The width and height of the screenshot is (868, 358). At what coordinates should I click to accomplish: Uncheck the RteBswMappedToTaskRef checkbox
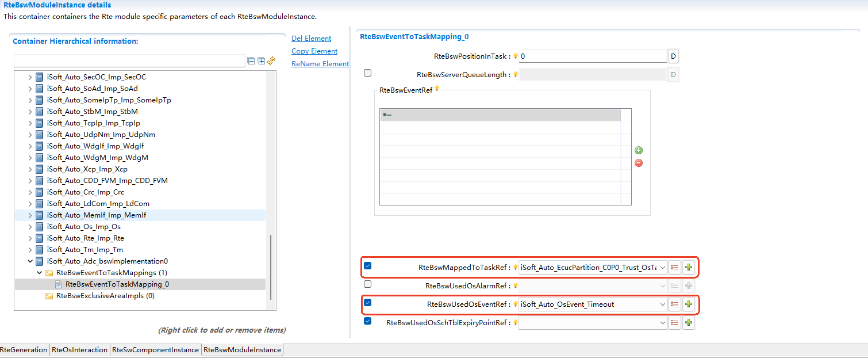click(368, 266)
